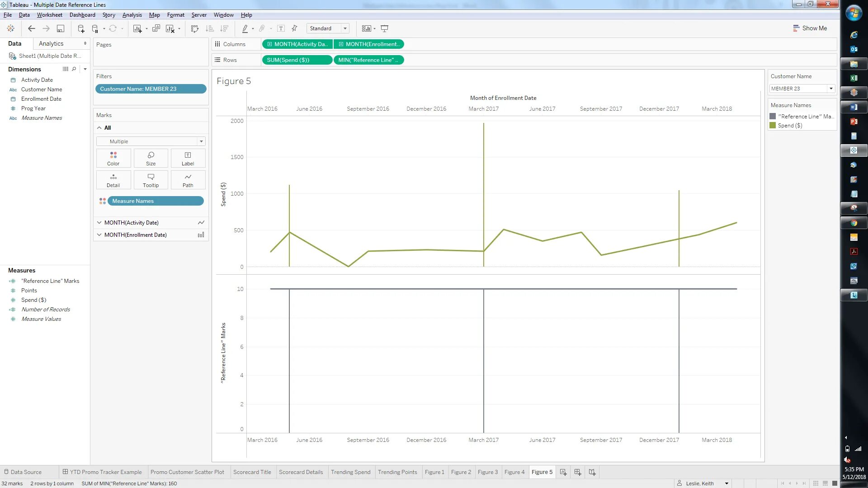Switch to the Figure 3 sheet tab

[x=487, y=472]
